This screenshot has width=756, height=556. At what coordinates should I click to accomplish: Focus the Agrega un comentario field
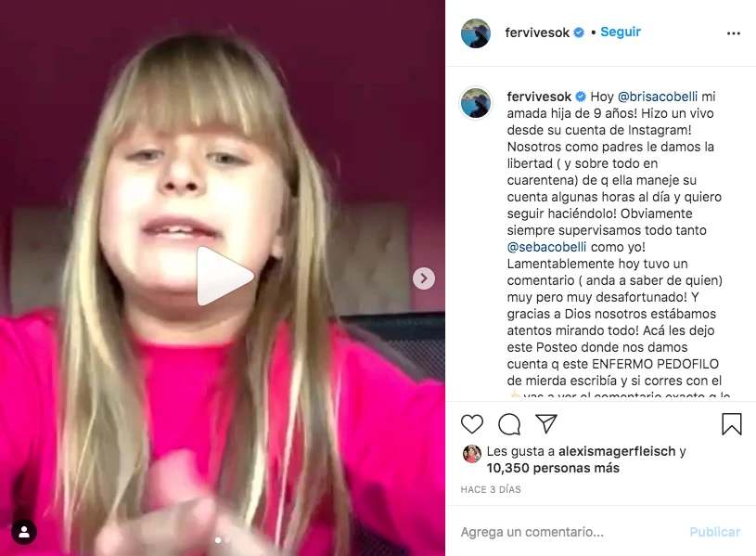569,532
